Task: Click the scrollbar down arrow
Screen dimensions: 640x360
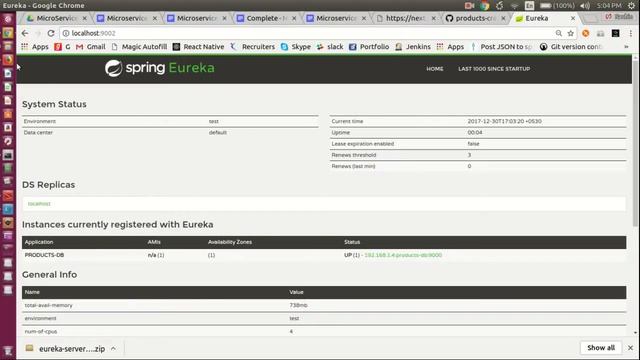Action: [636, 333]
